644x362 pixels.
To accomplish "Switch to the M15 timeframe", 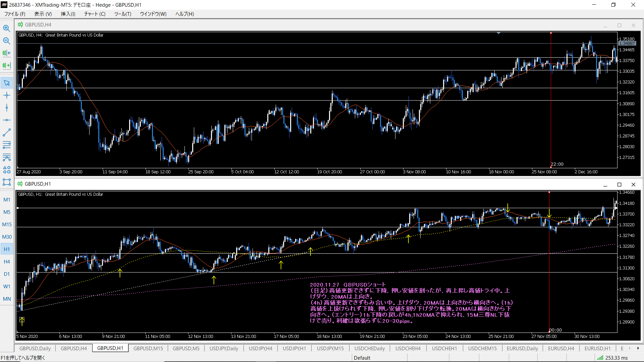I will [x=7, y=225].
